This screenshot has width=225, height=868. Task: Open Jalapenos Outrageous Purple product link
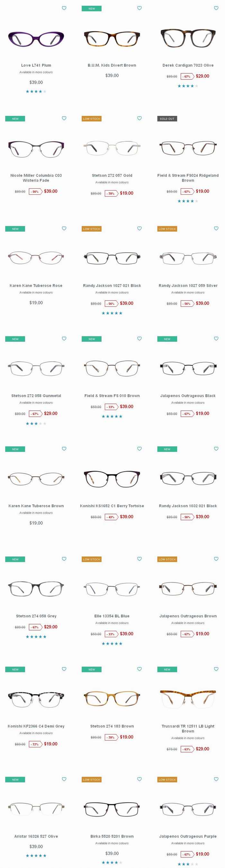[x=188, y=837]
